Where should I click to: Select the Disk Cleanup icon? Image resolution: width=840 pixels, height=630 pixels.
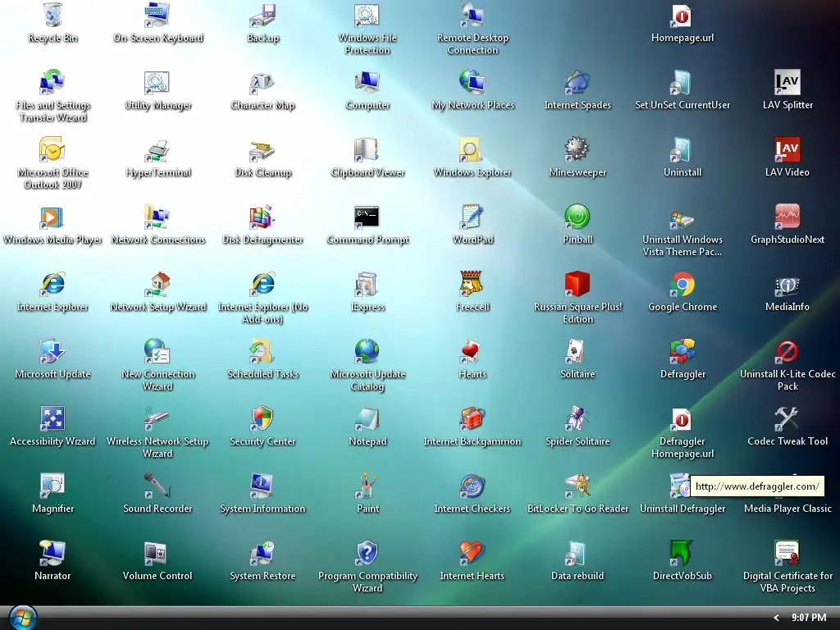click(x=262, y=149)
